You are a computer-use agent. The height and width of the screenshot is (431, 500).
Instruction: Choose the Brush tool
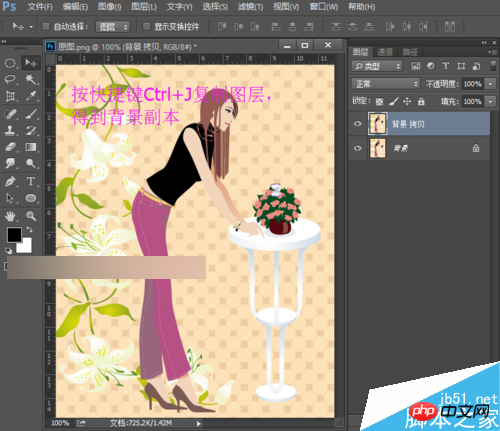click(x=31, y=114)
